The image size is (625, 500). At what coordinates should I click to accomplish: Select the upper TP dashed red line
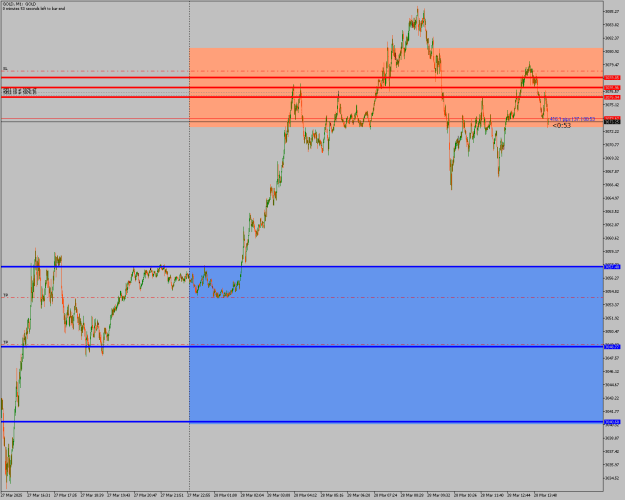[302, 297]
